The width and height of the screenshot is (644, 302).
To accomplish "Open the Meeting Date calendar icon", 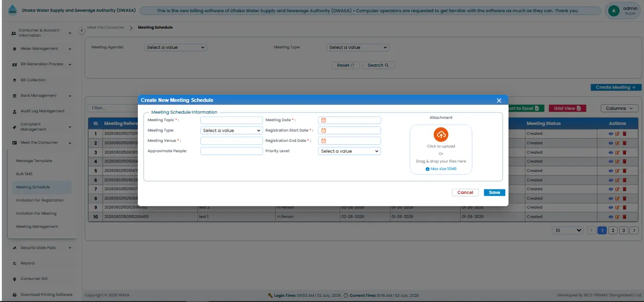I will [x=324, y=120].
